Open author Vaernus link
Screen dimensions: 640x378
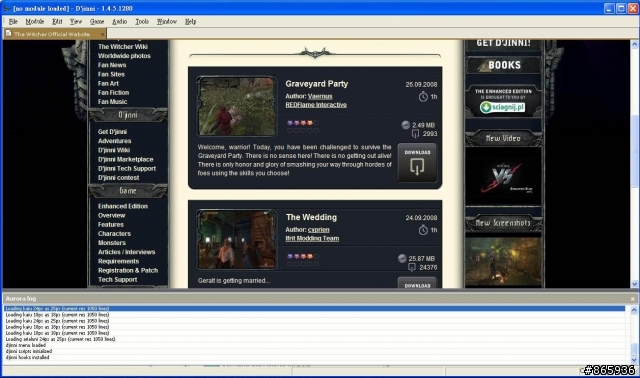pos(320,96)
